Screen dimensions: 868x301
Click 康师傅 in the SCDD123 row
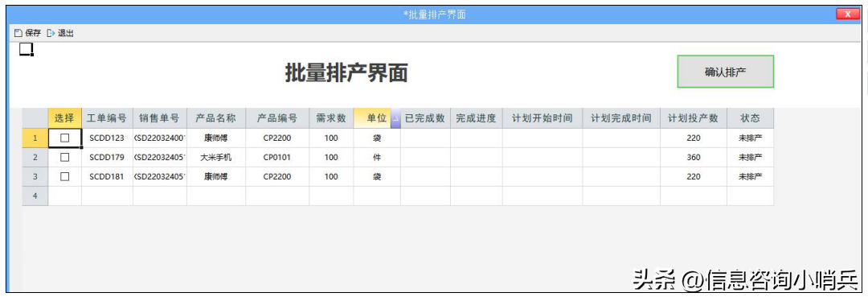coord(216,138)
